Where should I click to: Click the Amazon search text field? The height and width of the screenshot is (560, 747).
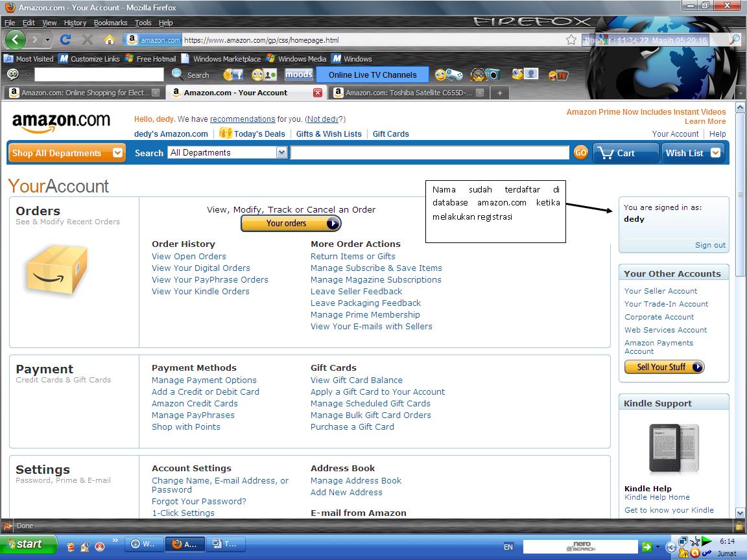point(429,152)
